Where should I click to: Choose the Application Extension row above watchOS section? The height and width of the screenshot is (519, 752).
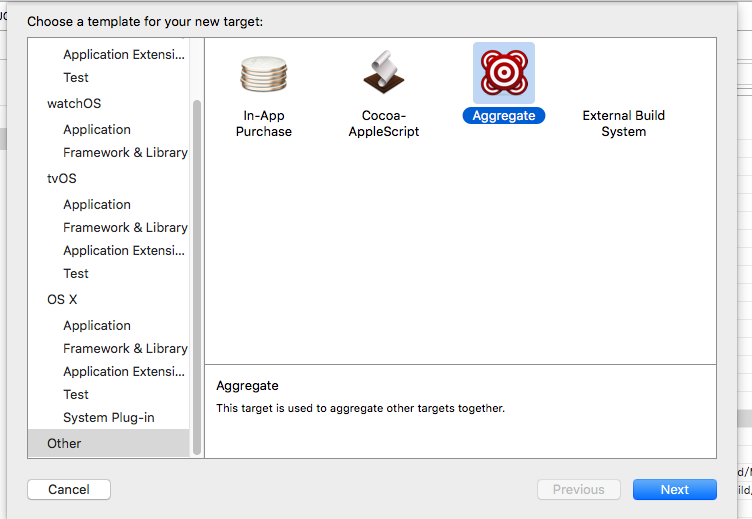(124, 54)
